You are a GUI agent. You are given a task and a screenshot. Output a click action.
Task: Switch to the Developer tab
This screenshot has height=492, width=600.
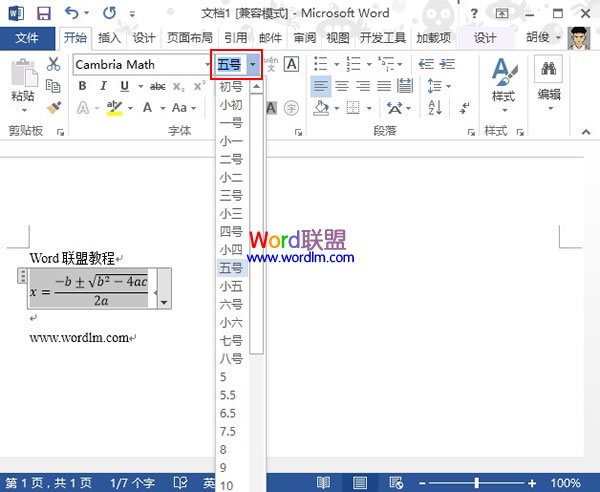point(382,37)
